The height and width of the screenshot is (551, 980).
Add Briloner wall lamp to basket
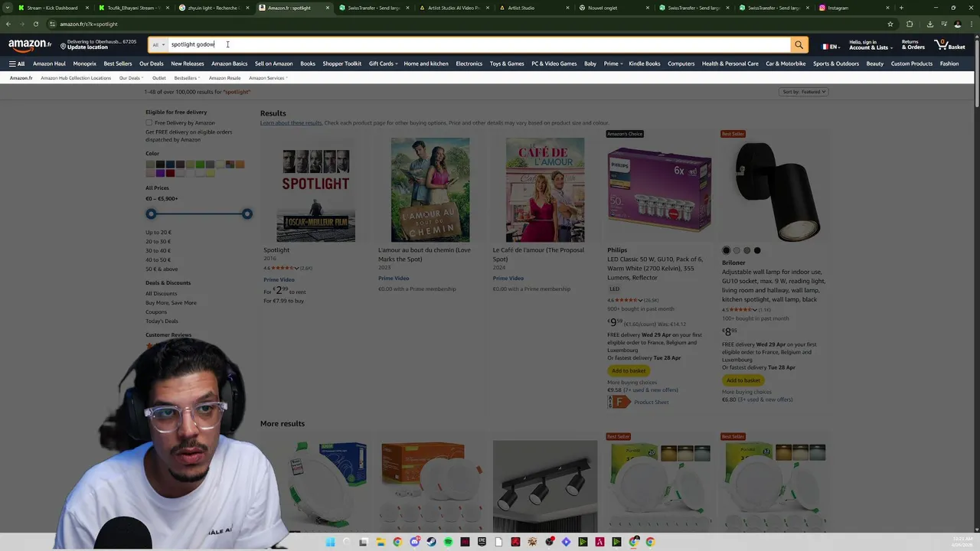[743, 380]
